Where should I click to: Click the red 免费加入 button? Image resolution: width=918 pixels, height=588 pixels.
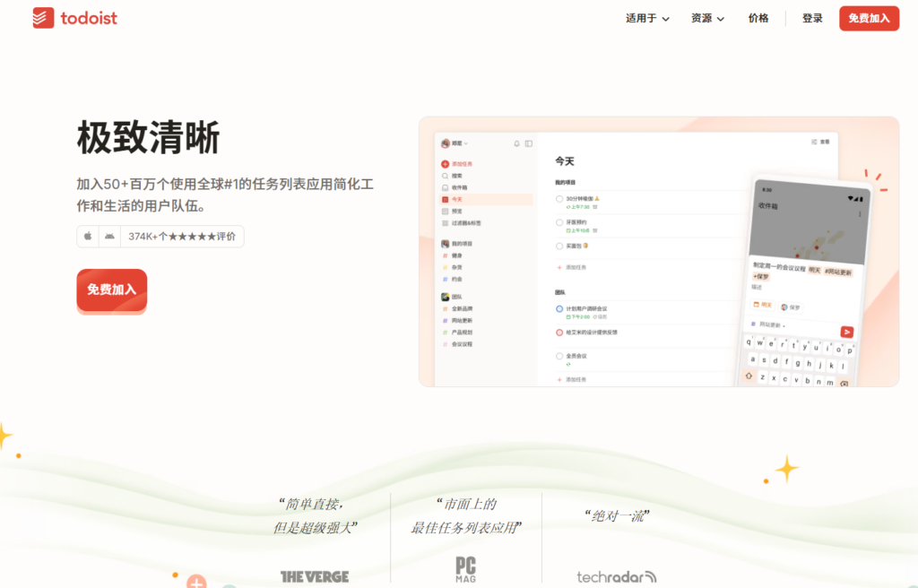click(111, 289)
